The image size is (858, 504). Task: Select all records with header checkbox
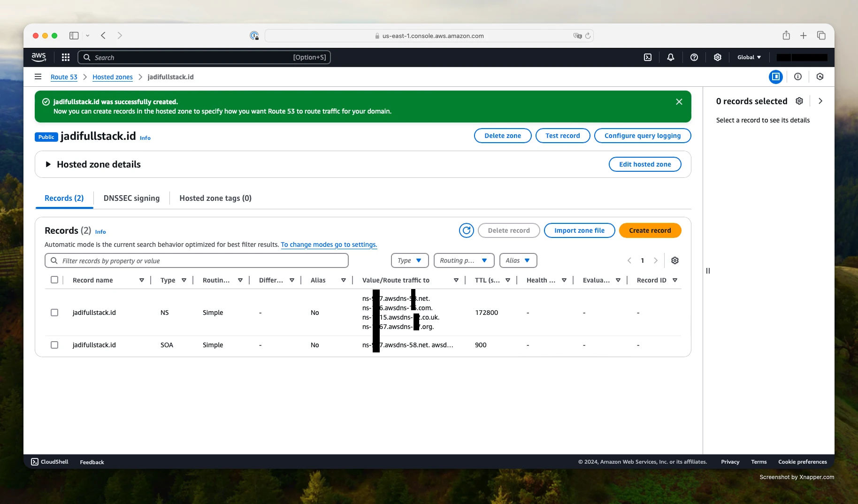coord(54,280)
